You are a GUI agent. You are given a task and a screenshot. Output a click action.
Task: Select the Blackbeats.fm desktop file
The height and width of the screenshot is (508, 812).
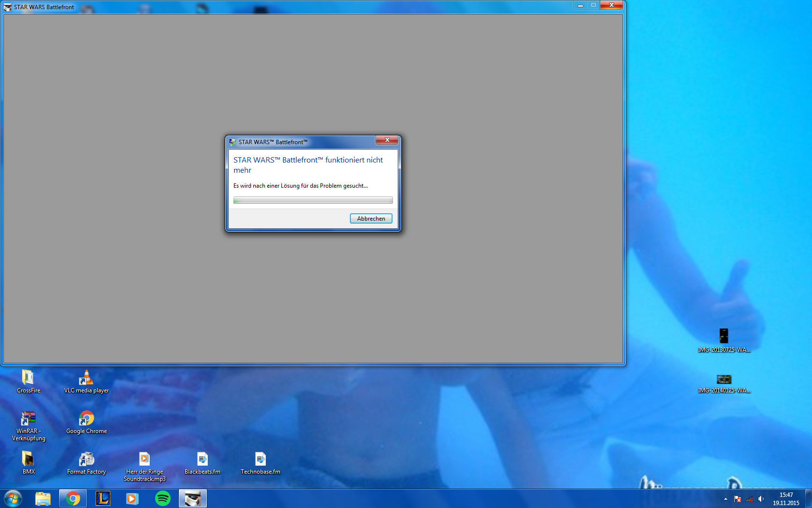point(203,463)
